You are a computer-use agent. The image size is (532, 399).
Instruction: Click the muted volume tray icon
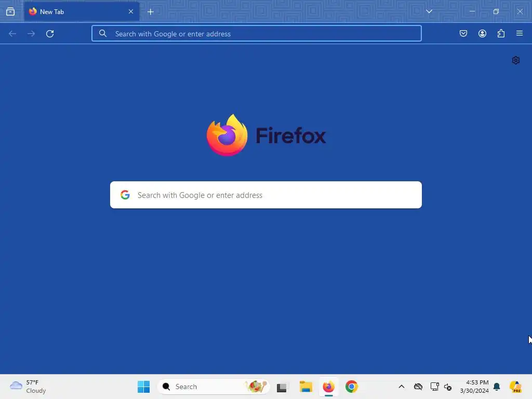[448, 387]
